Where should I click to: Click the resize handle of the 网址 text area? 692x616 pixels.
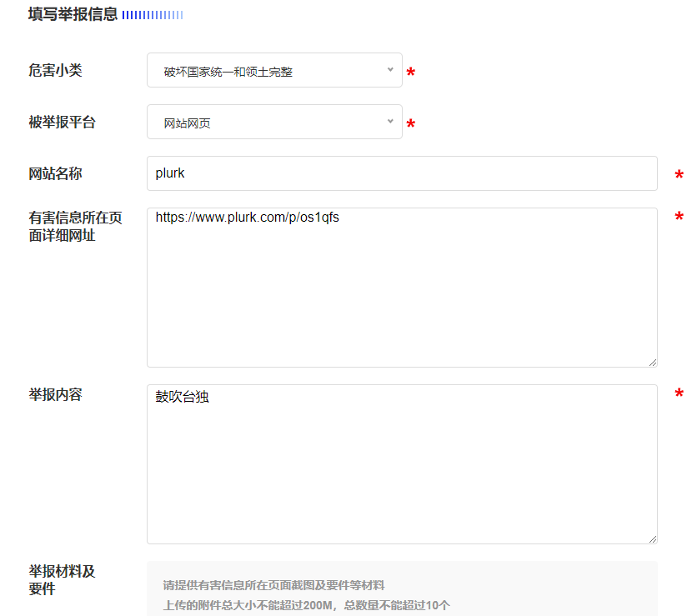coord(653,363)
